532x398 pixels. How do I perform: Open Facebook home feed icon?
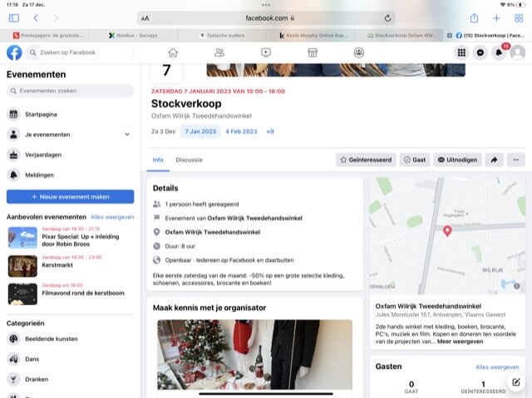click(173, 52)
